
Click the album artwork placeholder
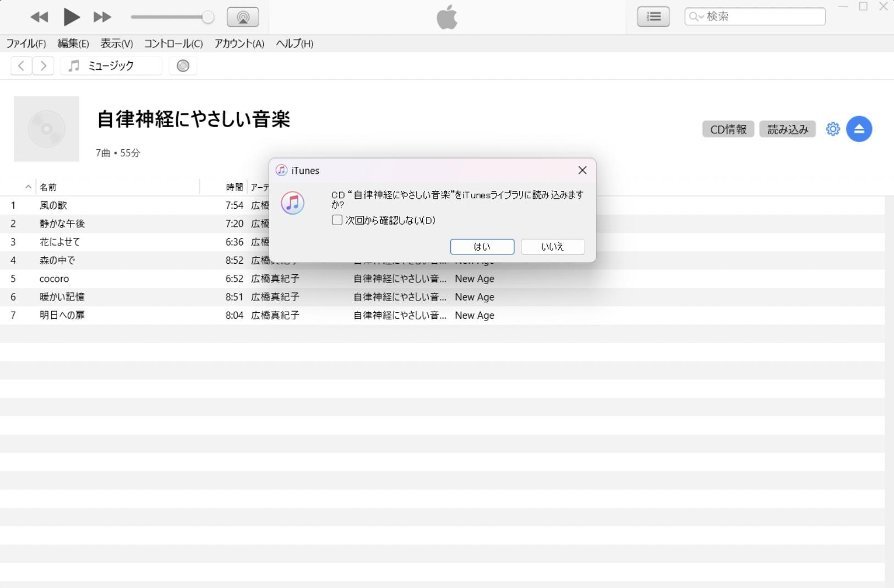point(47,129)
